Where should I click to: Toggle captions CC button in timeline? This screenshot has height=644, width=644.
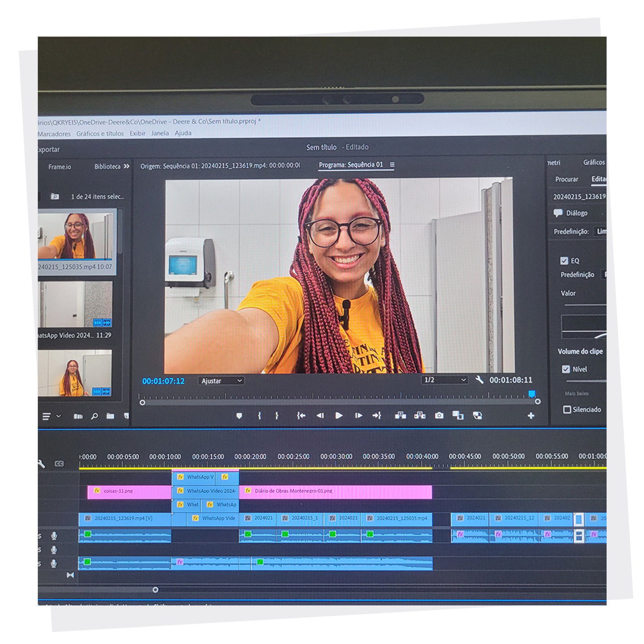[x=59, y=464]
